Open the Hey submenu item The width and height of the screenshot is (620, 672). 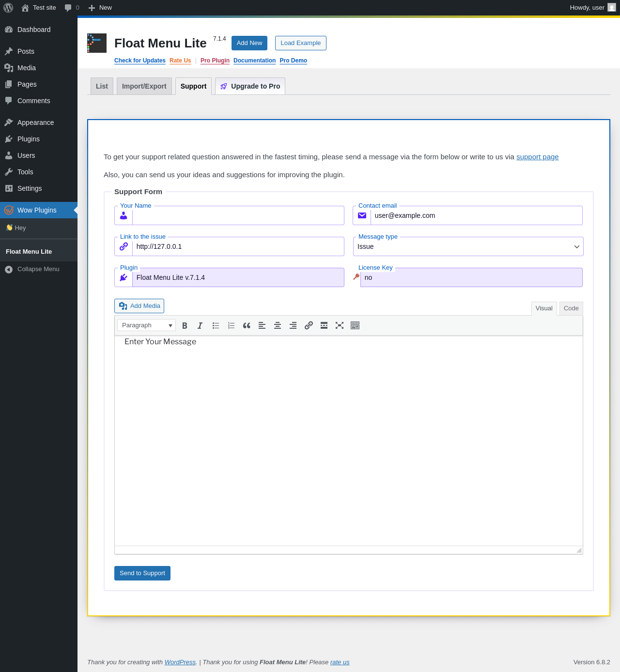[x=39, y=228]
